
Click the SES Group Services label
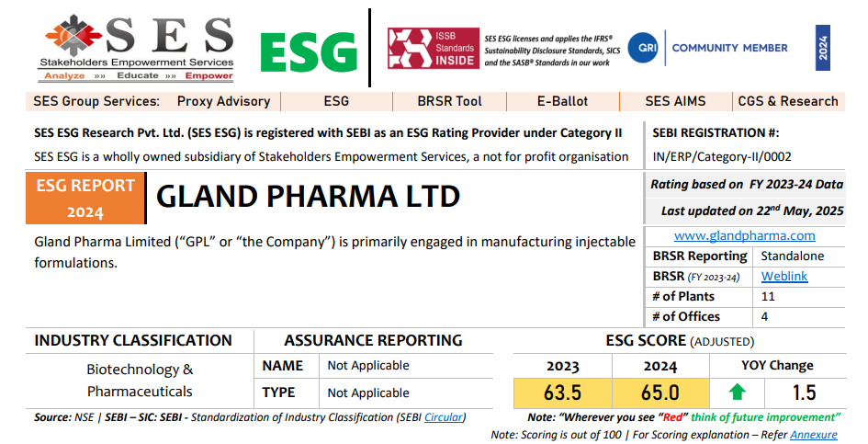pyautogui.click(x=96, y=101)
